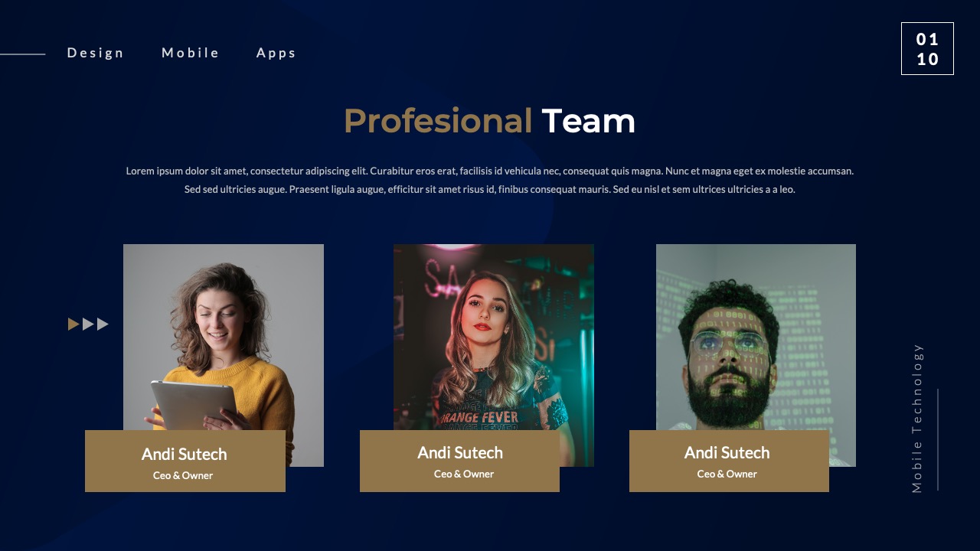Click the vertical Mobile Technology label
The height and width of the screenshot is (551, 980).
coord(917,418)
